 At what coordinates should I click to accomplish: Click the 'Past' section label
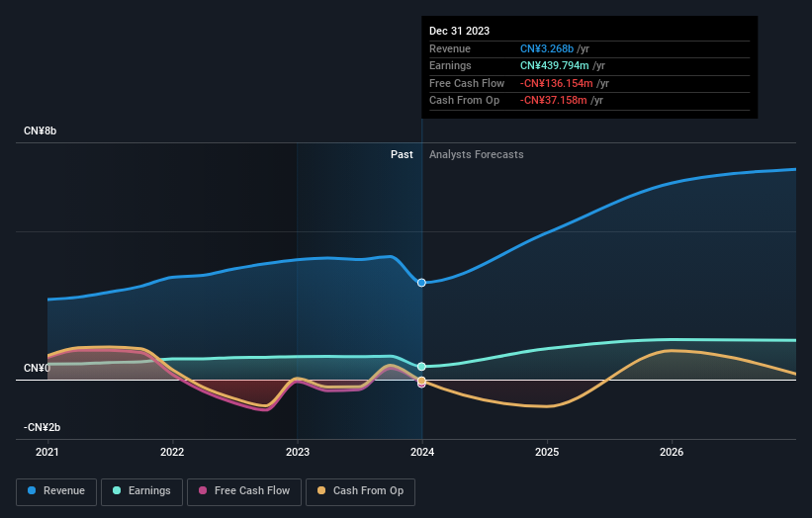coord(402,154)
